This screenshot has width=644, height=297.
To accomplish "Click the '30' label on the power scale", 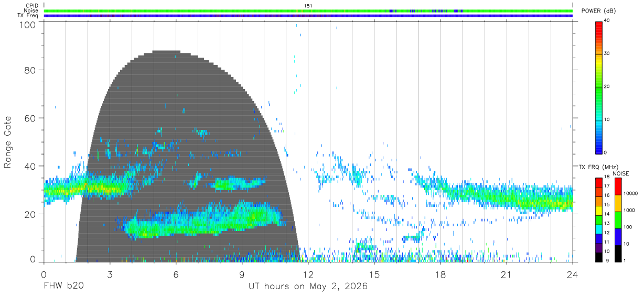I will point(607,54).
